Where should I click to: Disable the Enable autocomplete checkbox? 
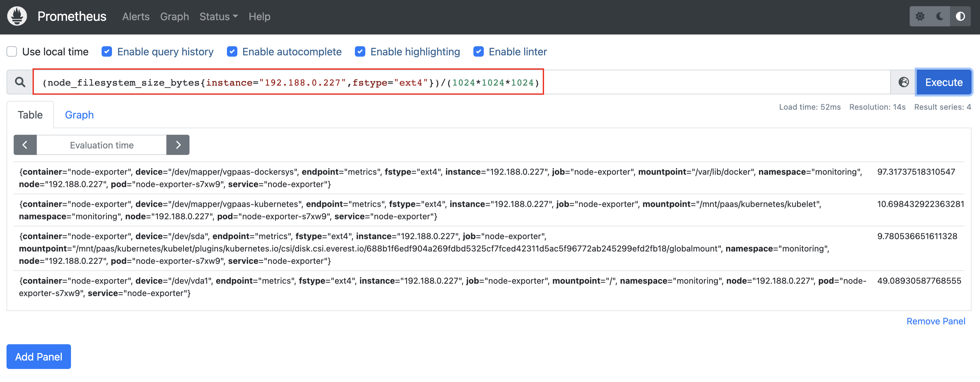pyautogui.click(x=232, y=52)
